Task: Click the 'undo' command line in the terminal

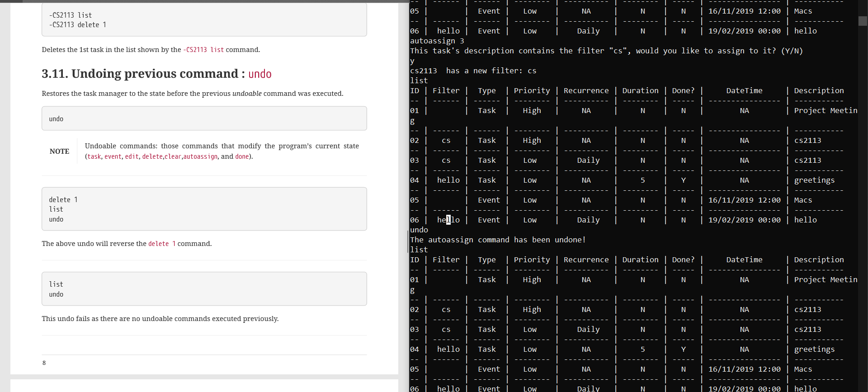Action: pyautogui.click(x=419, y=230)
